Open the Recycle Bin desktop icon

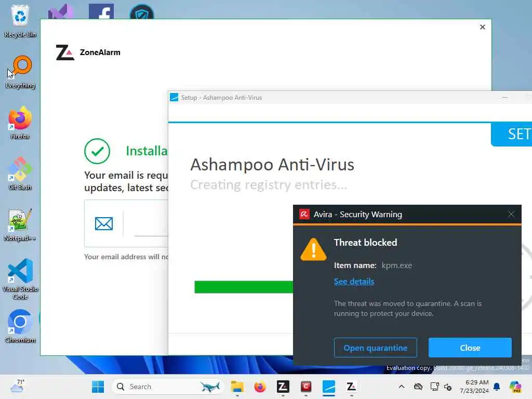pyautogui.click(x=20, y=20)
